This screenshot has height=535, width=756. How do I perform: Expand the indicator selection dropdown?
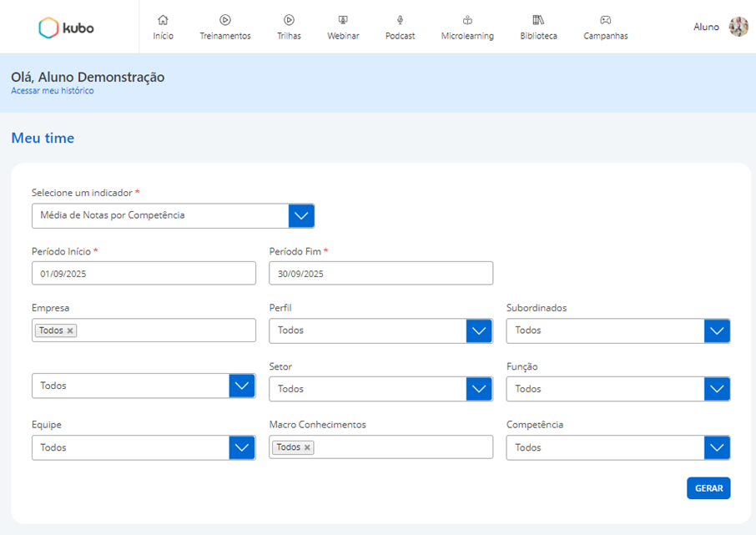(x=301, y=215)
